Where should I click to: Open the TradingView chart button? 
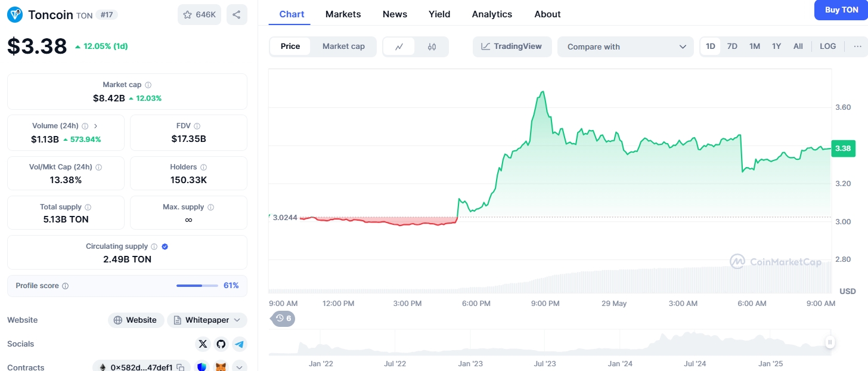click(512, 47)
